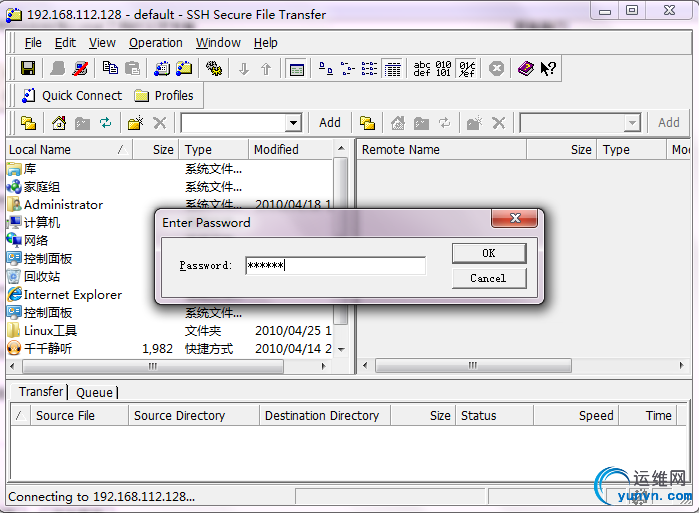Click the Password input field
The image size is (699, 513).
click(x=335, y=265)
